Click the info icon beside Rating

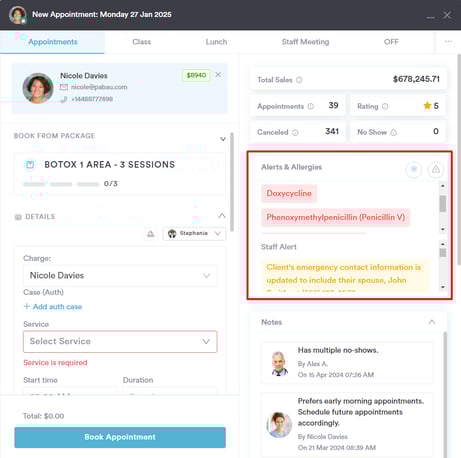pyautogui.click(x=385, y=106)
